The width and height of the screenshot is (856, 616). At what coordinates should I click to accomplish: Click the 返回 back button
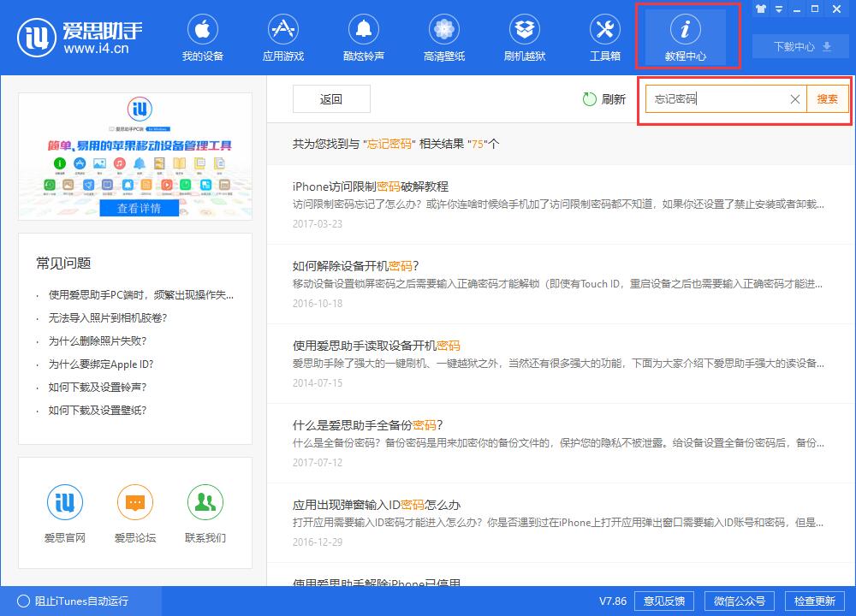point(331,98)
